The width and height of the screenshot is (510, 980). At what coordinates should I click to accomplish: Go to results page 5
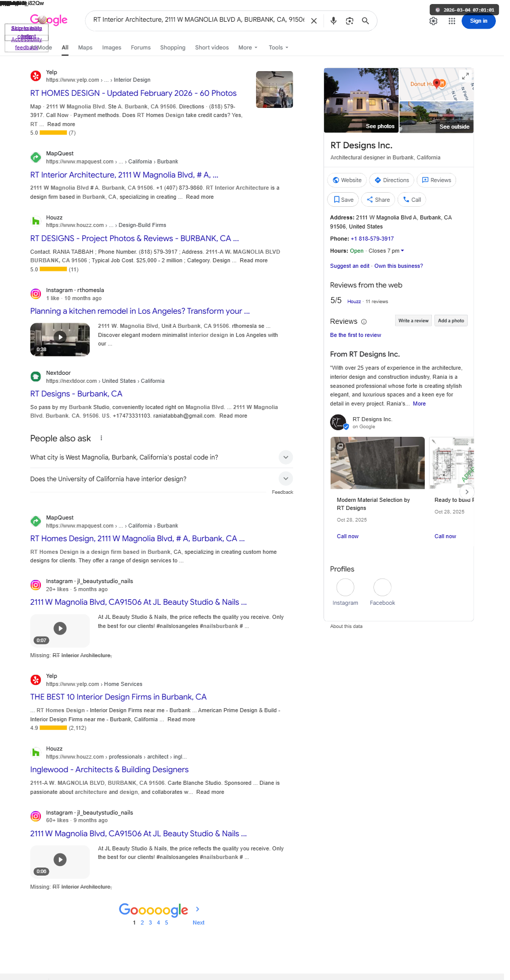click(166, 923)
